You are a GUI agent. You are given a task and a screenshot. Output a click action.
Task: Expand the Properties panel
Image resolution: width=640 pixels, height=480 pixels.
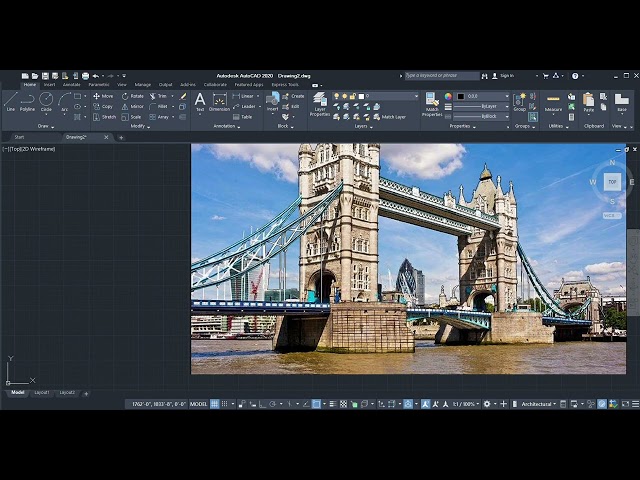[462, 127]
